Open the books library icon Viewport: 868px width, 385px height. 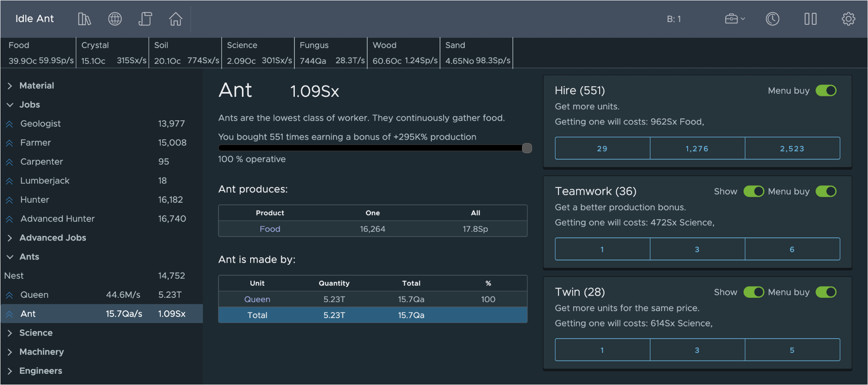click(x=84, y=19)
